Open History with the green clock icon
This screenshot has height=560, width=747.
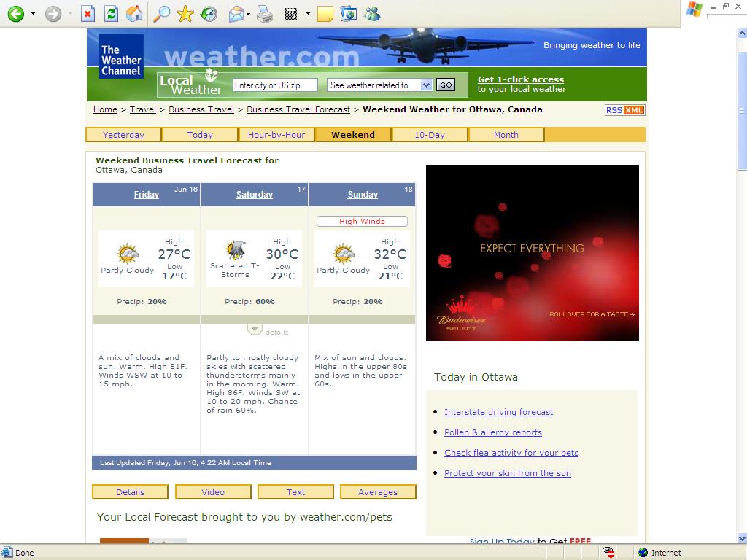pyautogui.click(x=208, y=14)
